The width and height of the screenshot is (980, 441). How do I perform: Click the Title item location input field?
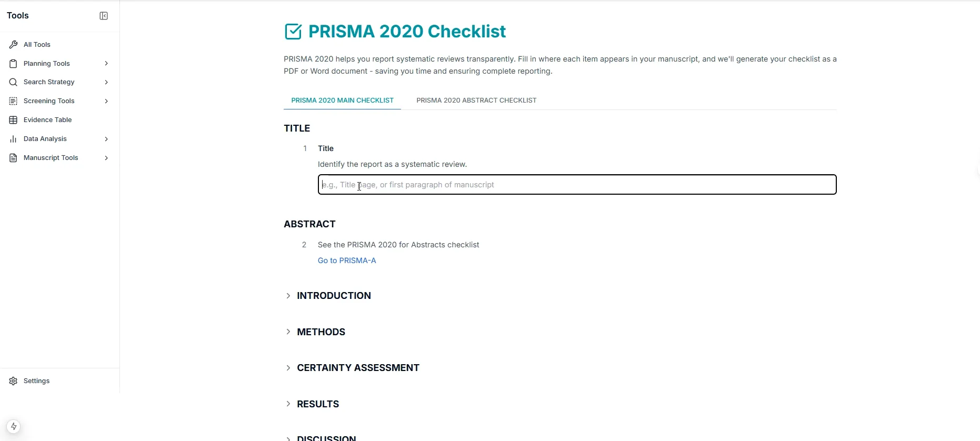(577, 185)
